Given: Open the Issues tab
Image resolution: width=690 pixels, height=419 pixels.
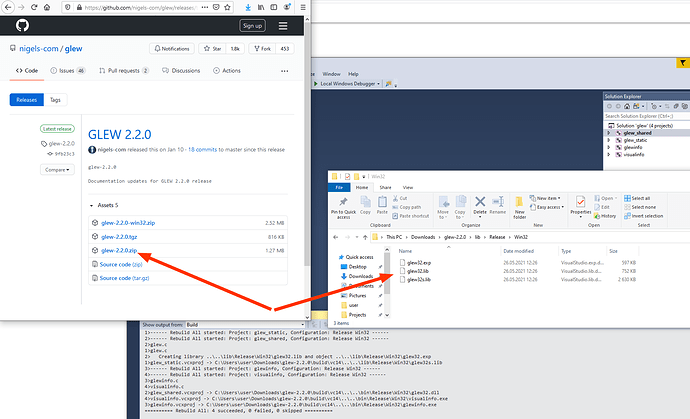Looking at the screenshot, I should (68, 71).
